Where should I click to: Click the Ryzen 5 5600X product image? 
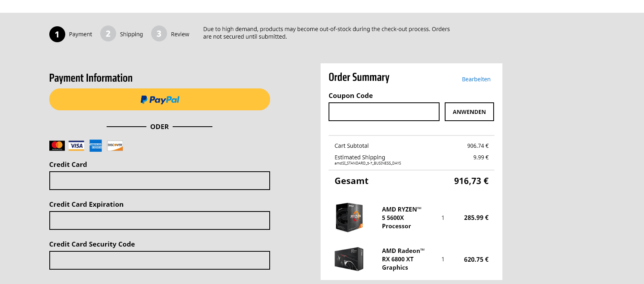pos(349,217)
